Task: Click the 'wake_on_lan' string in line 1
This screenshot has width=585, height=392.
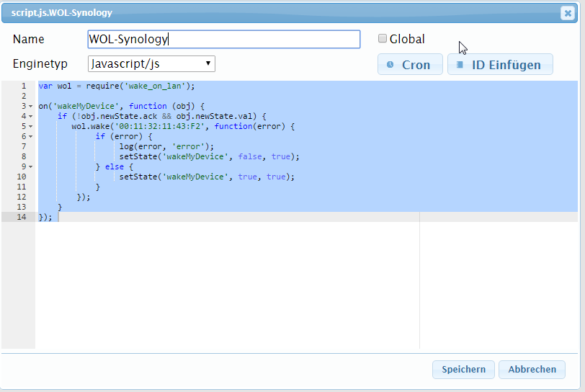Action: (x=155, y=86)
